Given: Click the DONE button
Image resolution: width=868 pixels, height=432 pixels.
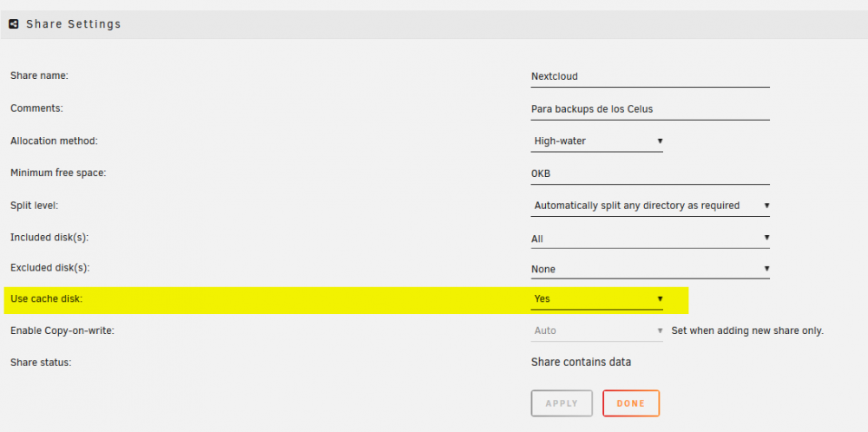Looking at the screenshot, I should coord(631,403).
